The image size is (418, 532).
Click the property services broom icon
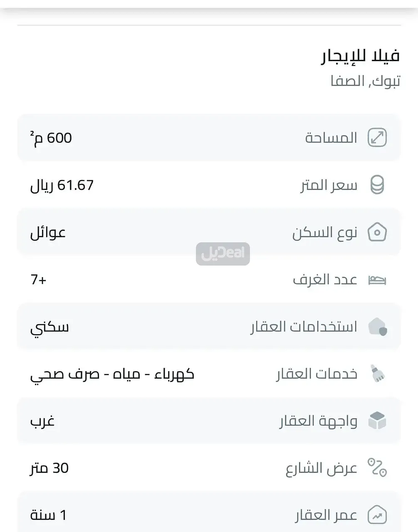pyautogui.click(x=377, y=374)
